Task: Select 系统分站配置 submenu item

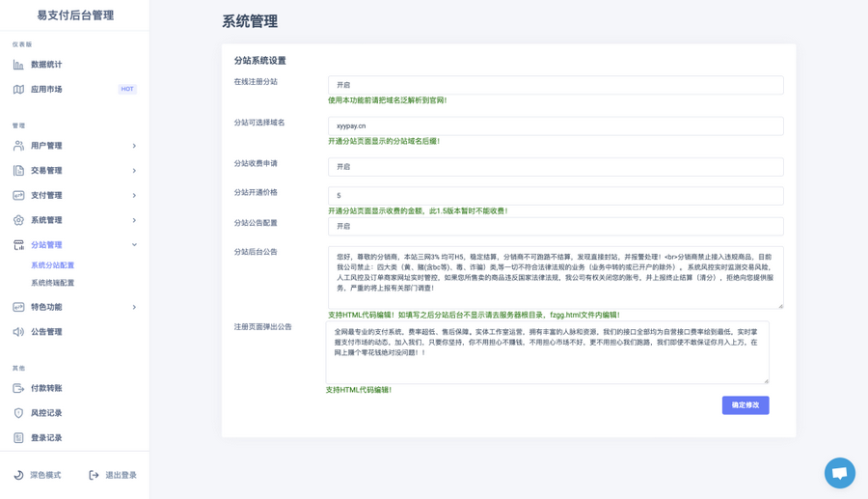Action: [x=52, y=265]
